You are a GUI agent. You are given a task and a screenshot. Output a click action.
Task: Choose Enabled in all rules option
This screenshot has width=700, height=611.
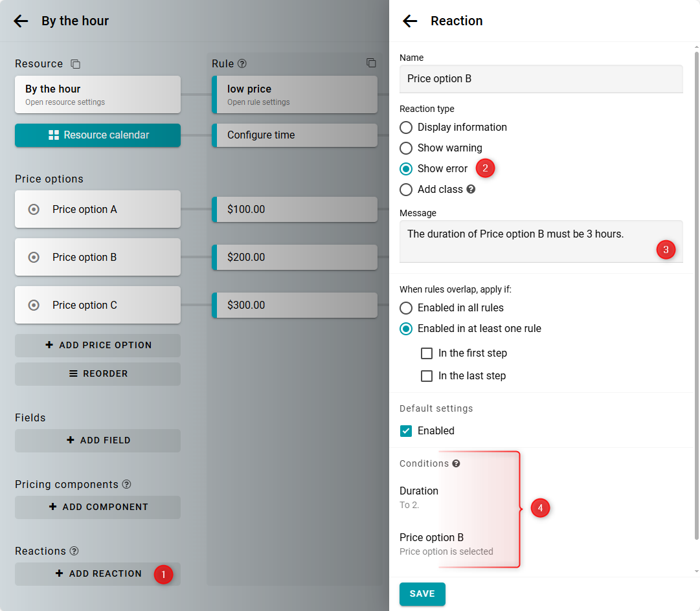[x=406, y=308]
